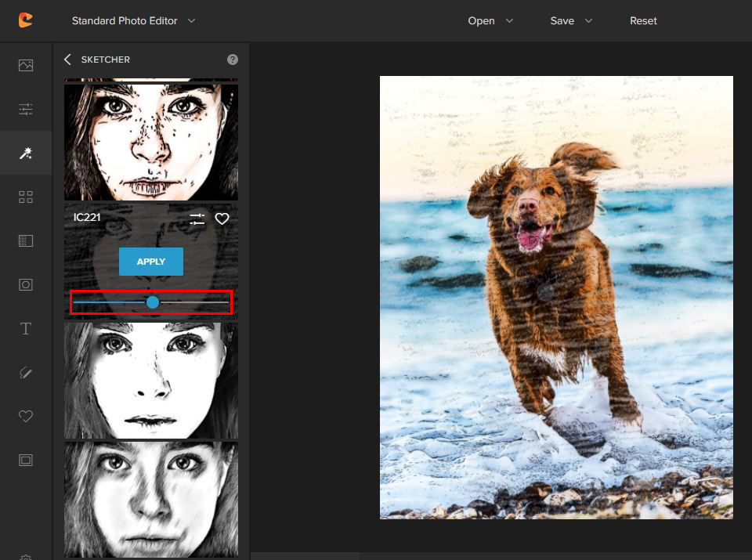Open the Frames icon in sidebar

(x=26, y=461)
